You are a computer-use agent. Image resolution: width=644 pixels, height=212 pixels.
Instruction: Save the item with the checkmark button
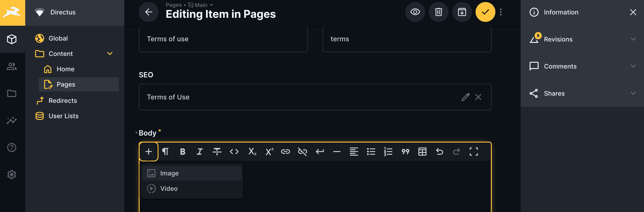click(485, 12)
